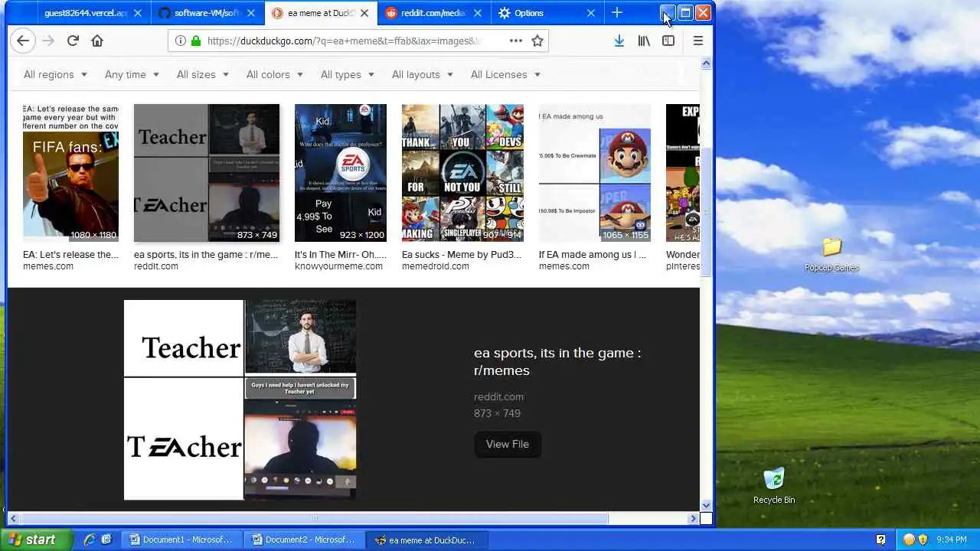Bookmark this page with the star icon
980x551 pixels.
[x=537, y=41]
